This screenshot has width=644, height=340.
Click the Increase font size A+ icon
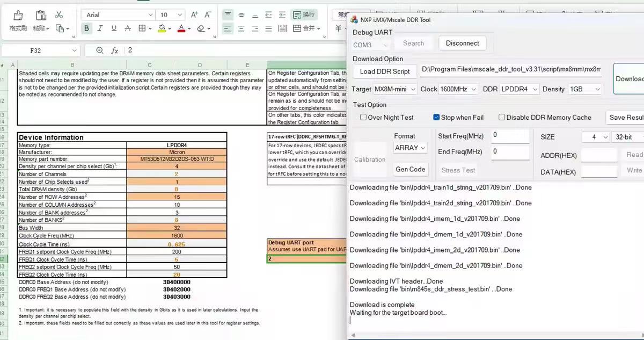pos(194,15)
